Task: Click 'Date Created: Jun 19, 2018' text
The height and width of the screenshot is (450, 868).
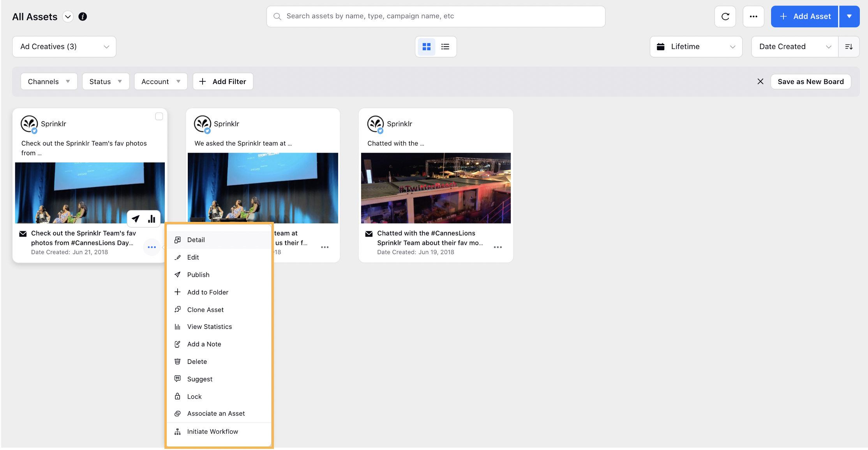Action: click(416, 252)
